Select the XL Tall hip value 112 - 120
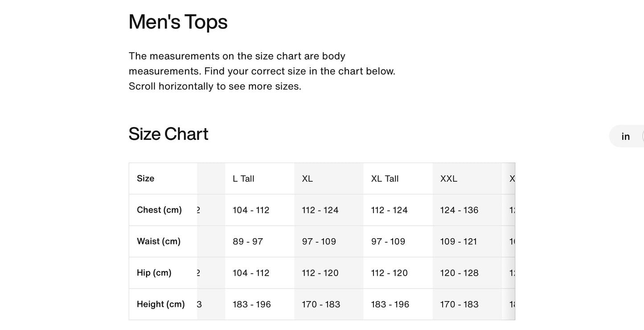 point(390,273)
